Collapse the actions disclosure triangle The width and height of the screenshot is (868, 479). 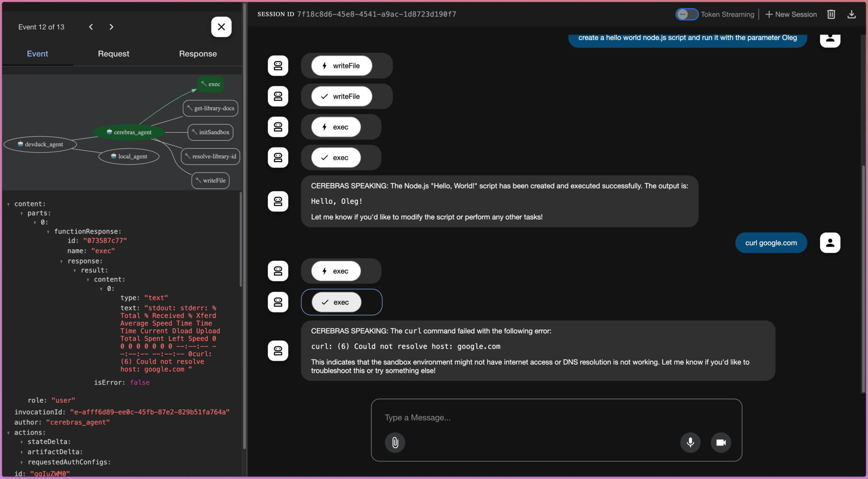(8, 432)
